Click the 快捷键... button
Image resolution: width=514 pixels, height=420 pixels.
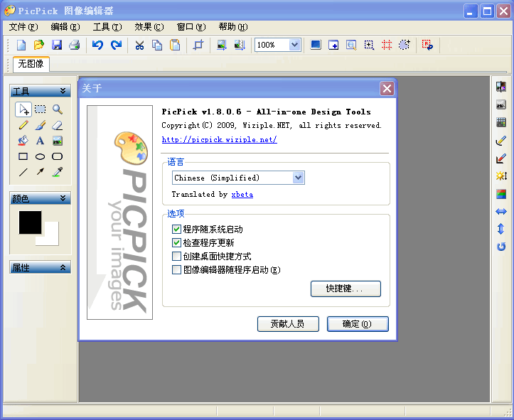[x=346, y=289]
